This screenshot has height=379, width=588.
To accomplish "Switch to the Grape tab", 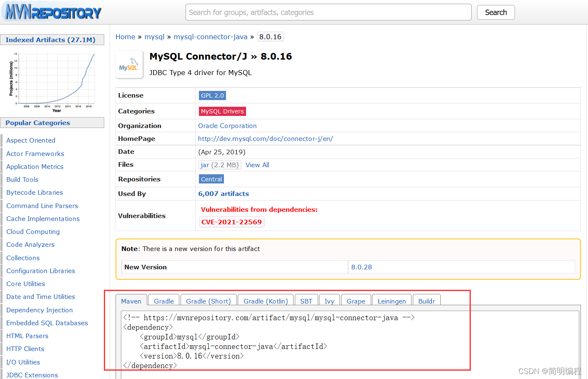I will 356,301.
